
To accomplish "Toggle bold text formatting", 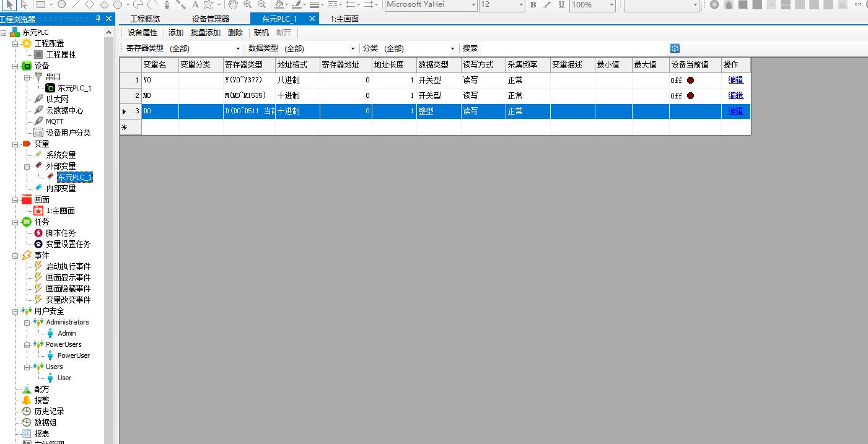I will click(533, 4).
